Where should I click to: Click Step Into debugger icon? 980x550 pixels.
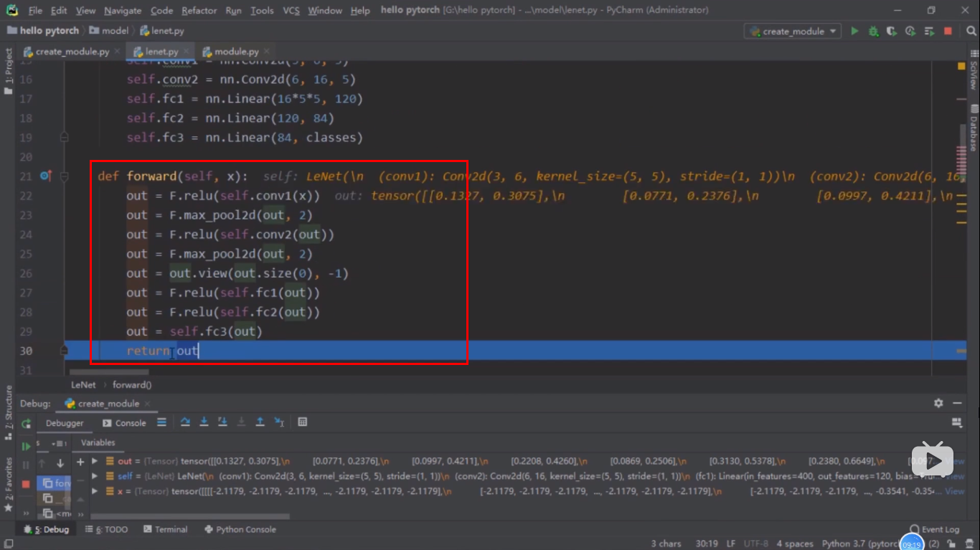[204, 422]
